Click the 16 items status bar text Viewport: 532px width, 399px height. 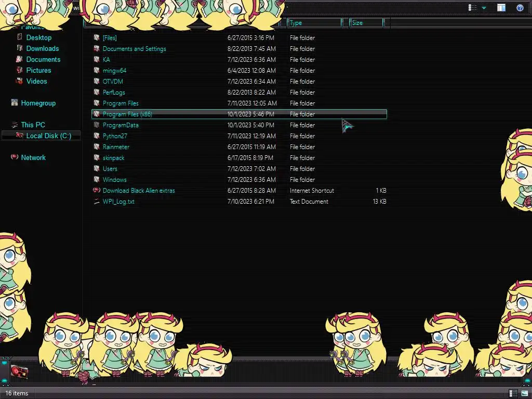17,393
